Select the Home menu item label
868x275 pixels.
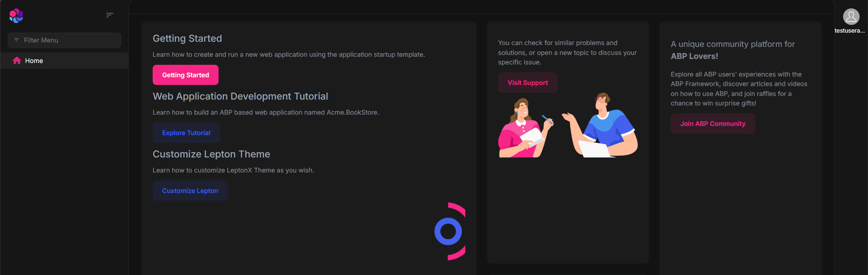(34, 61)
